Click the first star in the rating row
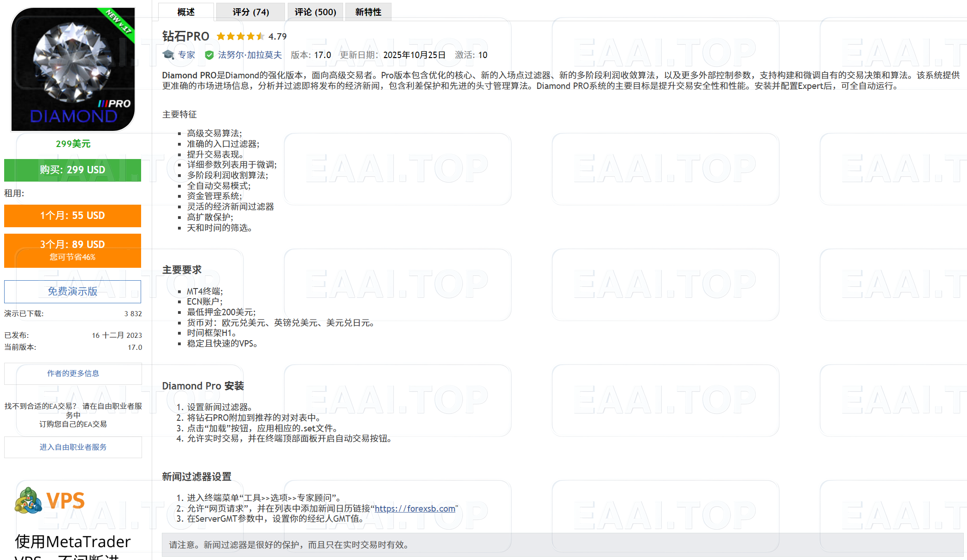The image size is (967, 560). (221, 36)
